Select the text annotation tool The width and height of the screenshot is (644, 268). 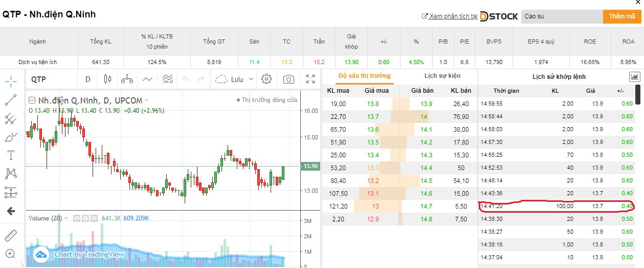11,155
